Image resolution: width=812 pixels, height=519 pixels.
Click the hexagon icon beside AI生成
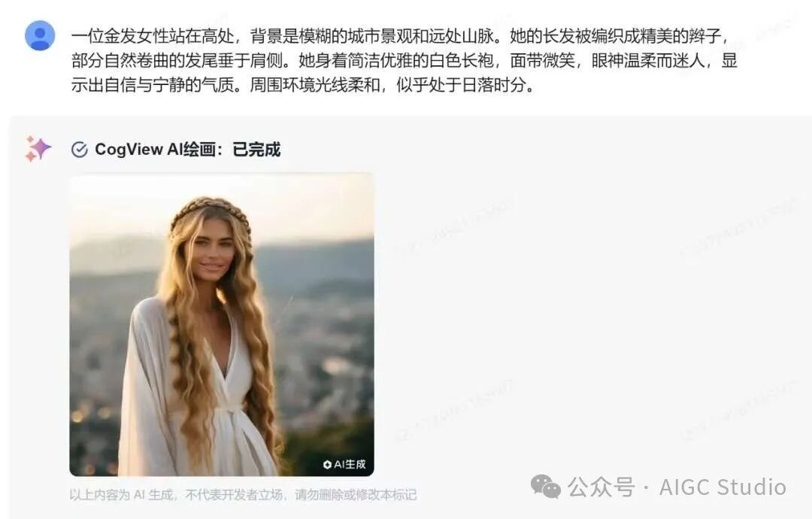[327, 464]
